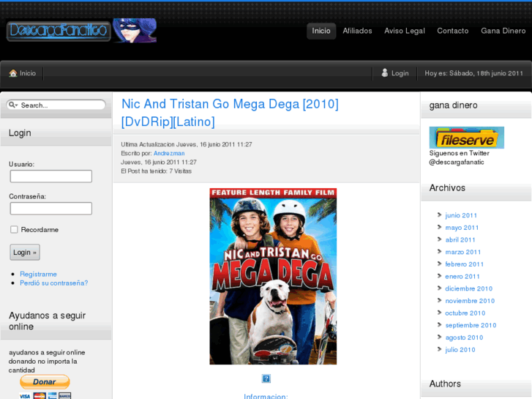Open the enero 2011 archive
This screenshot has width=532, height=399.
tap(462, 277)
